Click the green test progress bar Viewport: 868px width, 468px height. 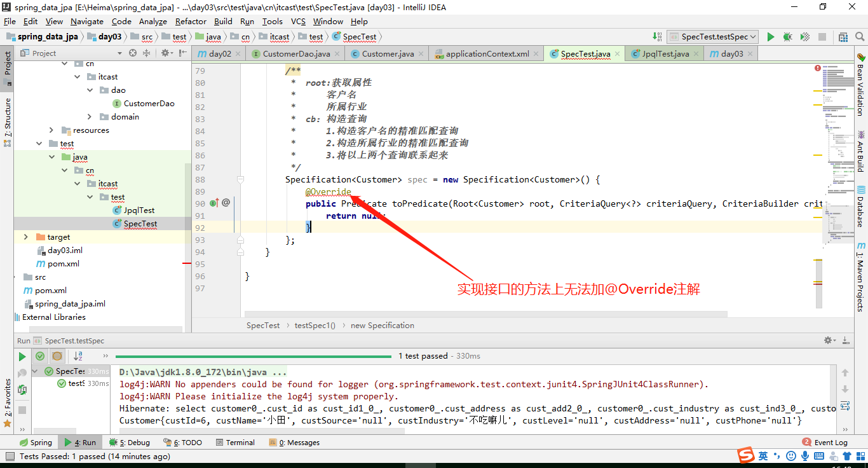(x=253, y=356)
